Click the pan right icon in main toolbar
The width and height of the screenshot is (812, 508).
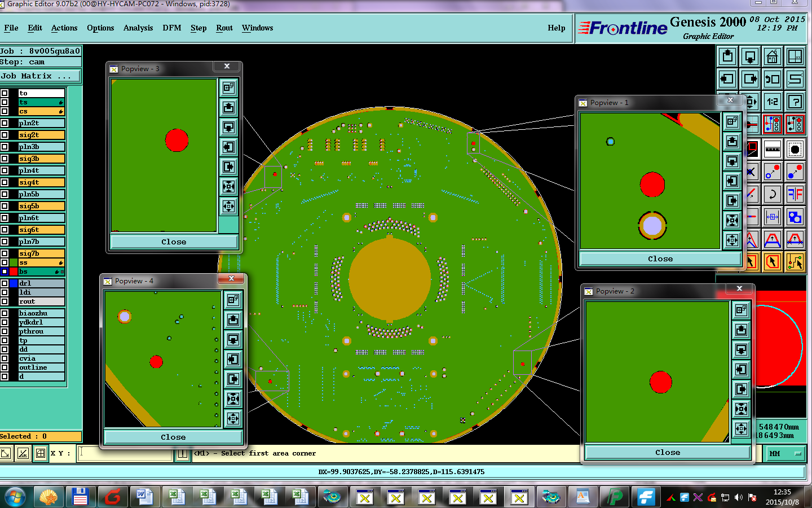[x=750, y=79]
